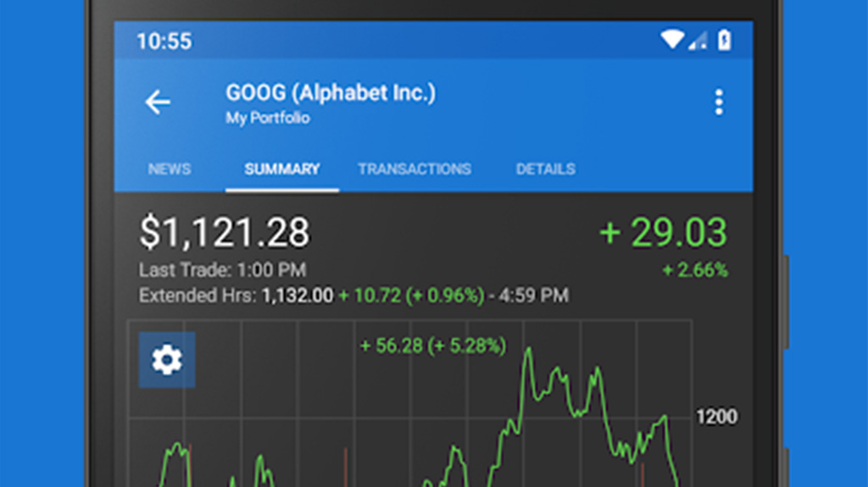This screenshot has width=868, height=487.
Task: Tap the 10:55 clock in status bar
Action: pos(164,41)
